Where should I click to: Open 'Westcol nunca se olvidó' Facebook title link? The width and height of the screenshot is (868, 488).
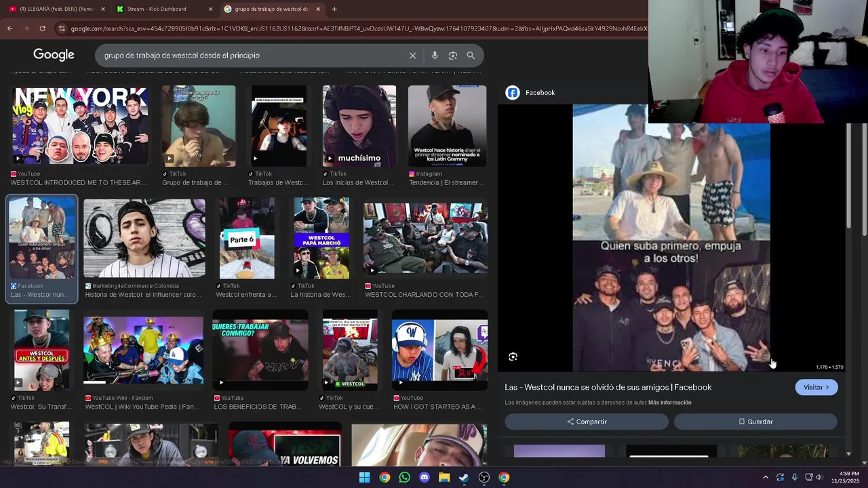point(608,387)
